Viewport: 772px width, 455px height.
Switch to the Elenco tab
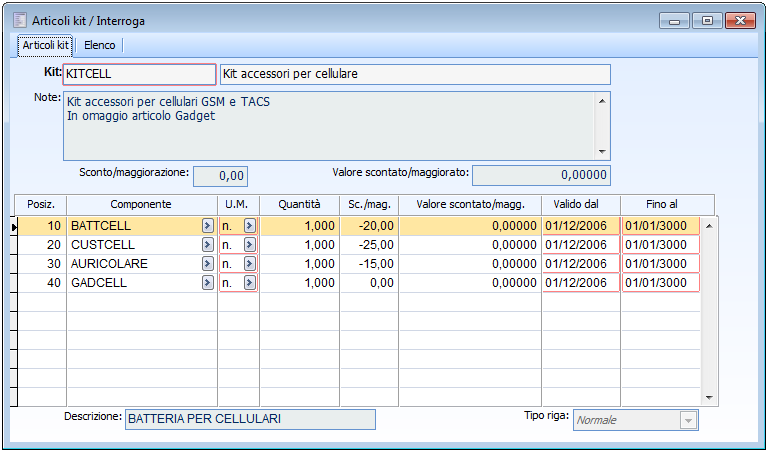tap(99, 45)
